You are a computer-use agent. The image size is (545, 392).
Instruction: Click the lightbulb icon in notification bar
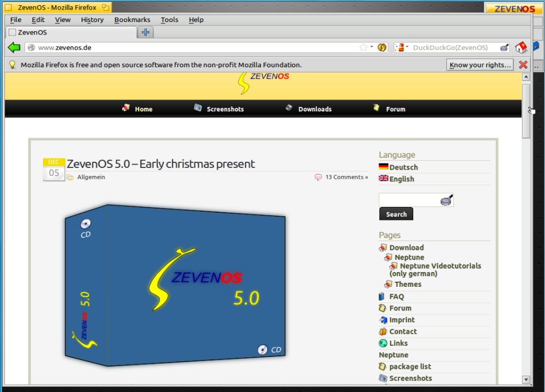point(12,64)
